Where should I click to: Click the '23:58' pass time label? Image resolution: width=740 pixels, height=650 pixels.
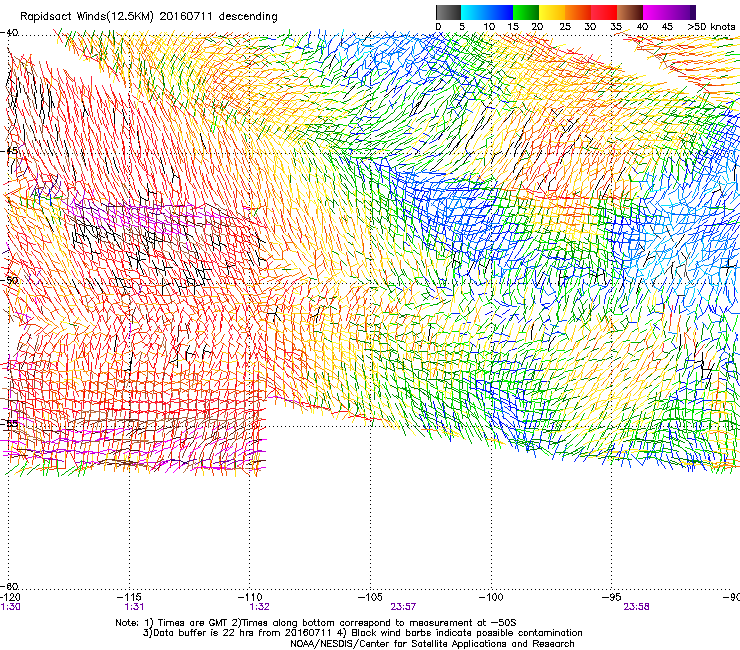pos(636,607)
